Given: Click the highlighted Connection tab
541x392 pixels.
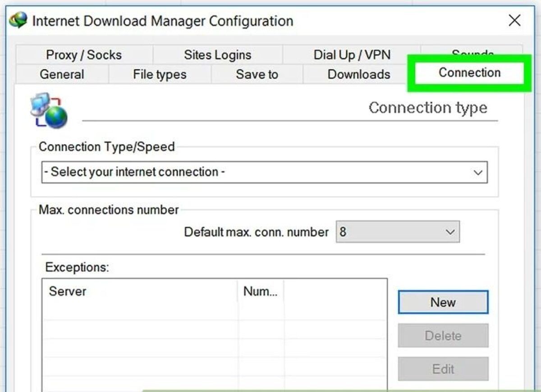Looking at the screenshot, I should [469, 73].
